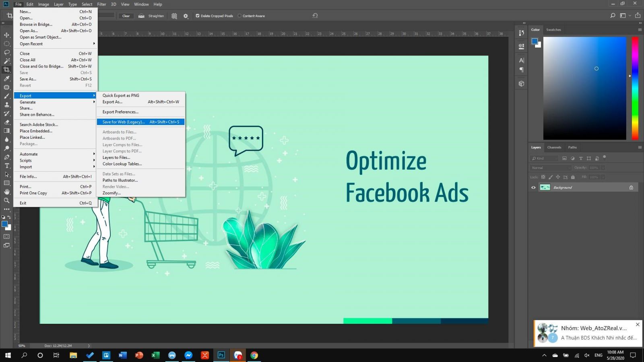This screenshot has width=644, height=362.
Task: Switch to the Paths tab
Action: click(572, 147)
